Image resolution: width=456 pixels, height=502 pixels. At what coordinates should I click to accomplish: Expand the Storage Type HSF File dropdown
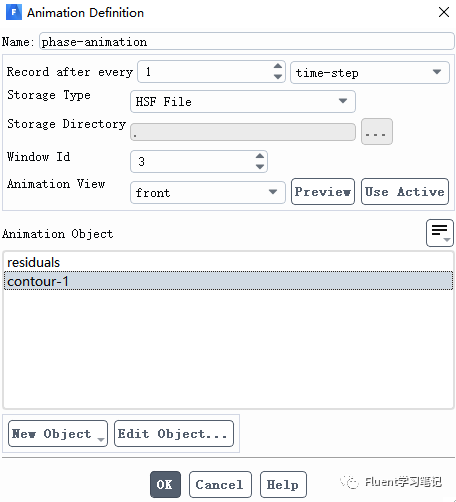pos(243,101)
